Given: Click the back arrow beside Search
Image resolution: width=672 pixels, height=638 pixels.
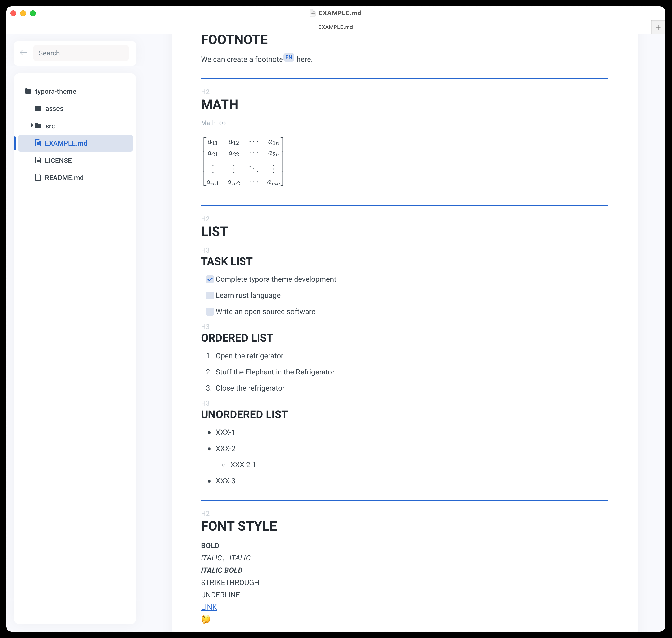Looking at the screenshot, I should tap(24, 53).
